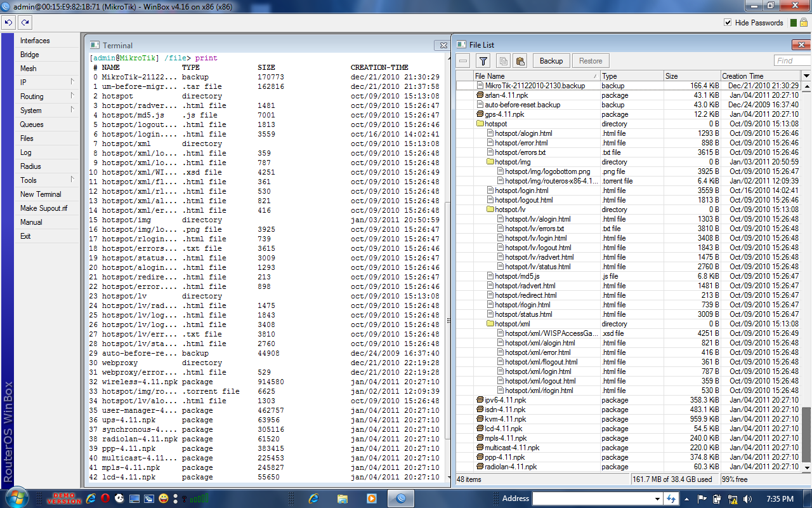This screenshot has width=812, height=508.
Task: Click the Terminal window title icon
Action: (x=95, y=45)
